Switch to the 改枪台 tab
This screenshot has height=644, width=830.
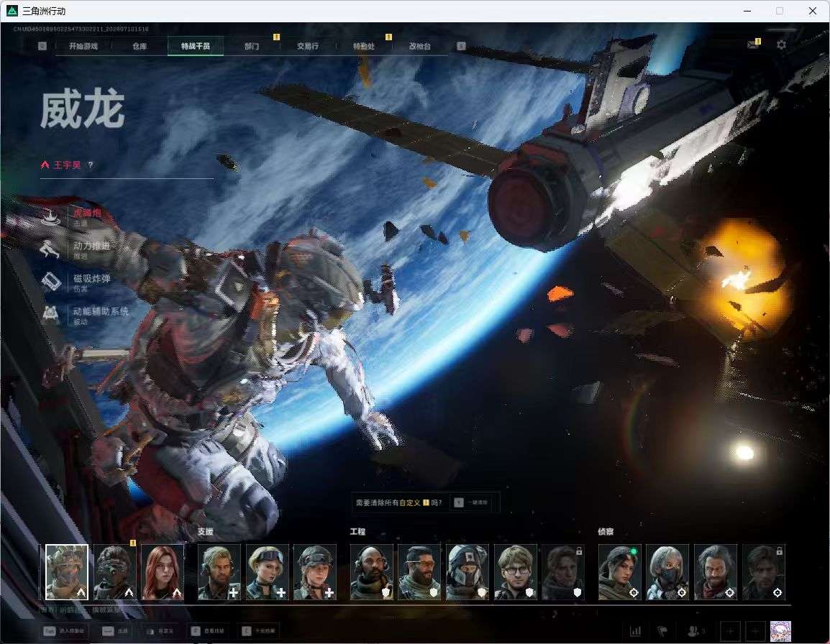[x=420, y=46]
